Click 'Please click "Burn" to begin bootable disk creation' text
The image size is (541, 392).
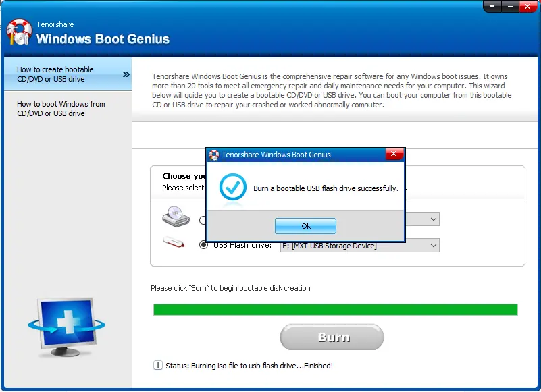230,288
